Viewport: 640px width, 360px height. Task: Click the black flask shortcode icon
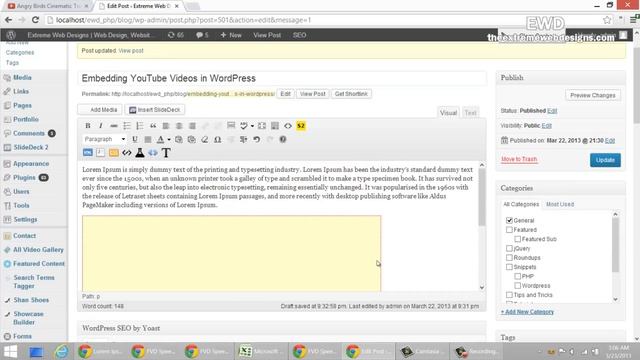[x=140, y=153]
